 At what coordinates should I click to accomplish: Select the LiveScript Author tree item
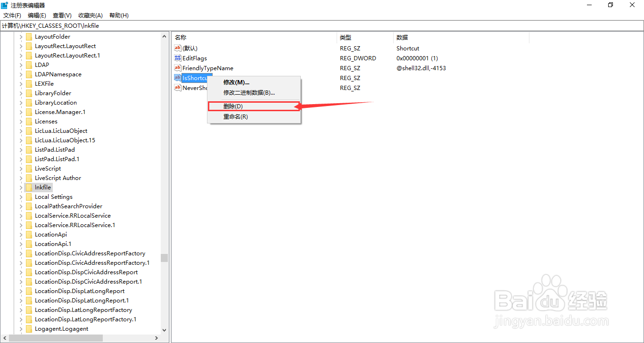click(x=58, y=178)
